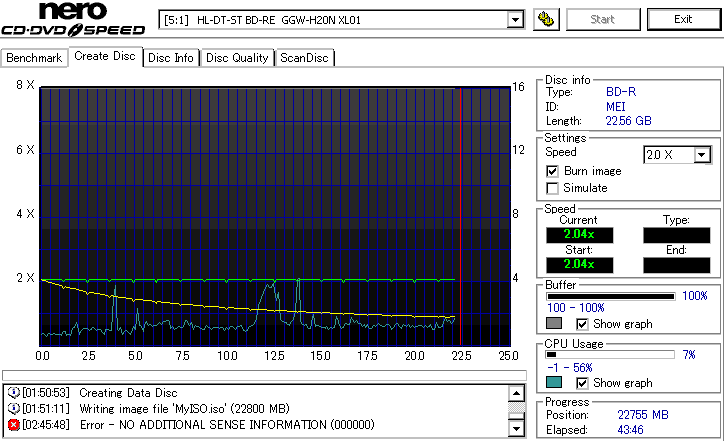724x441 pixels.
Task: Click the Length value 22.56 GB
Action: tap(628, 121)
